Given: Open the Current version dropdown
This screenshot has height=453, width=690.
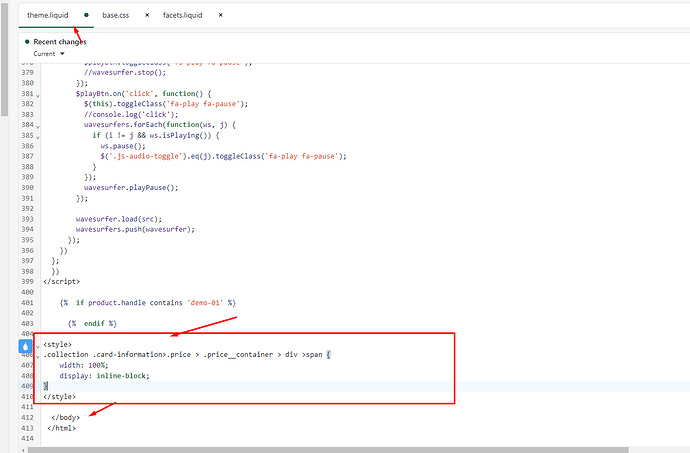Looking at the screenshot, I should tap(45, 54).
